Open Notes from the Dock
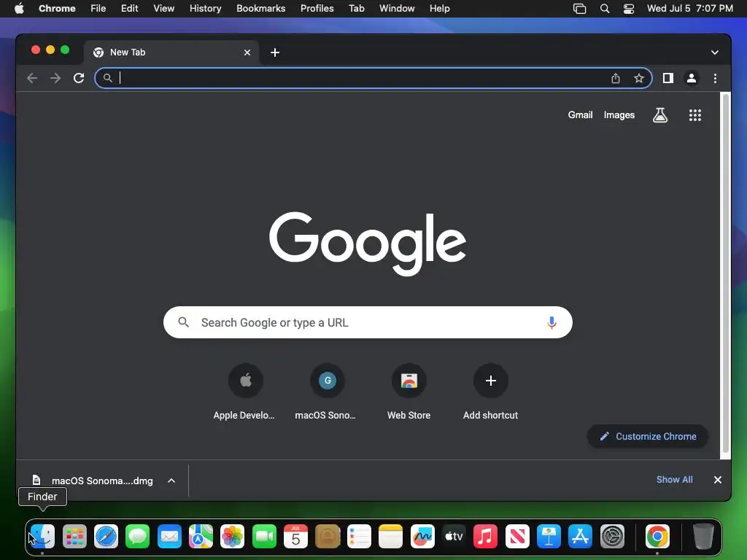The width and height of the screenshot is (747, 560). coord(391,537)
